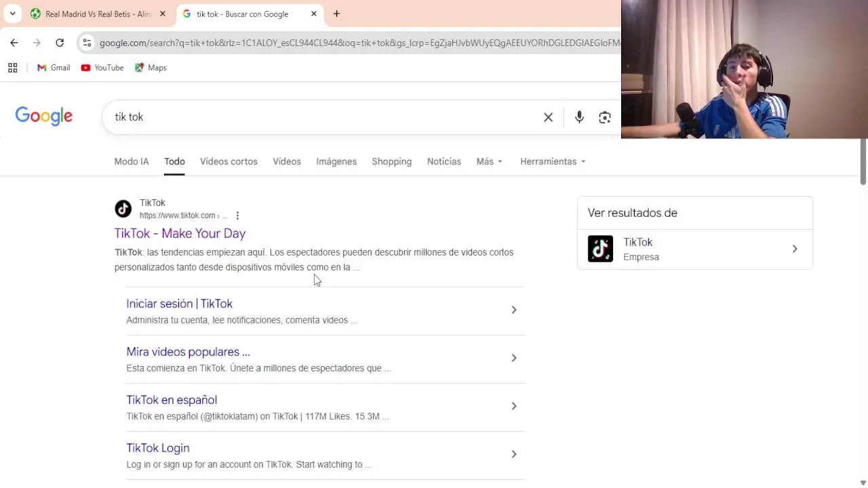This screenshot has height=488, width=868.
Task: Open the TikTok Login sitelink
Action: click(x=158, y=448)
